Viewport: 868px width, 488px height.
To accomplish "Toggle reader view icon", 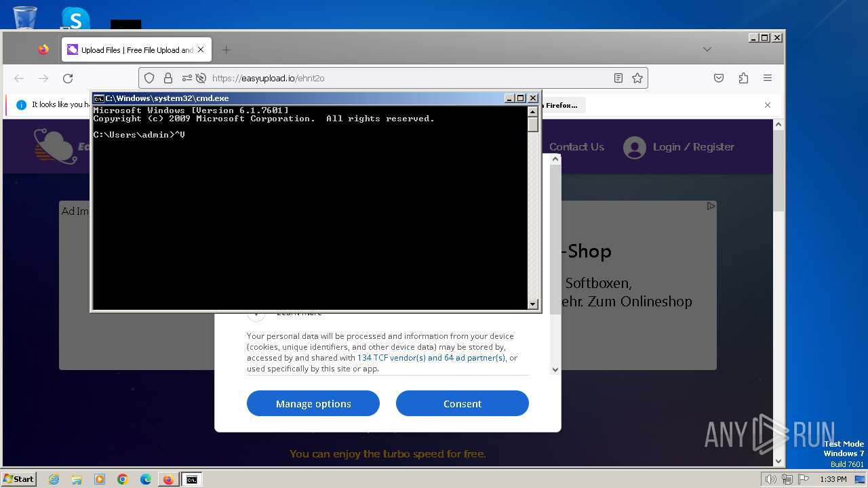I will [618, 78].
